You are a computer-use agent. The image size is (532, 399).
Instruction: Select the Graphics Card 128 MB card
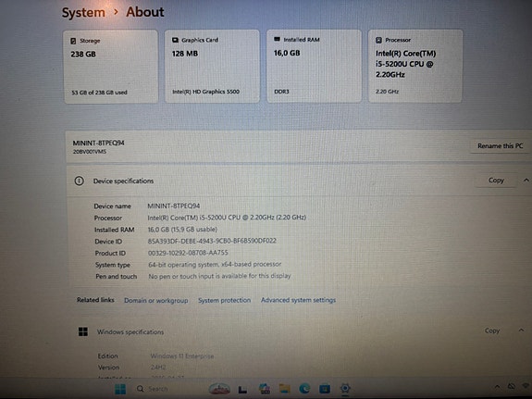(x=212, y=66)
